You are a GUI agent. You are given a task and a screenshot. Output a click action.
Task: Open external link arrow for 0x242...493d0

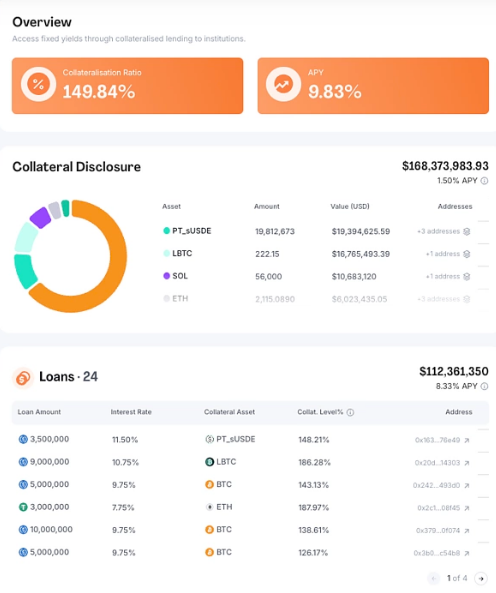click(467, 486)
